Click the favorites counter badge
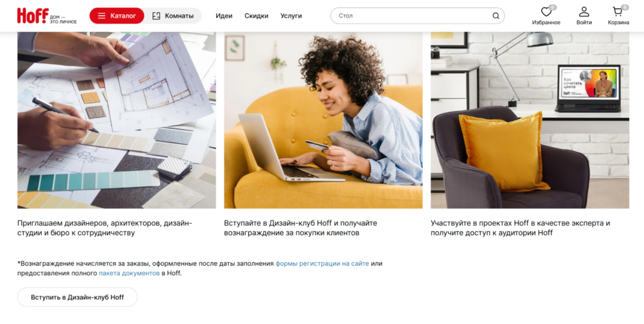The image size is (644, 324). coord(553,8)
